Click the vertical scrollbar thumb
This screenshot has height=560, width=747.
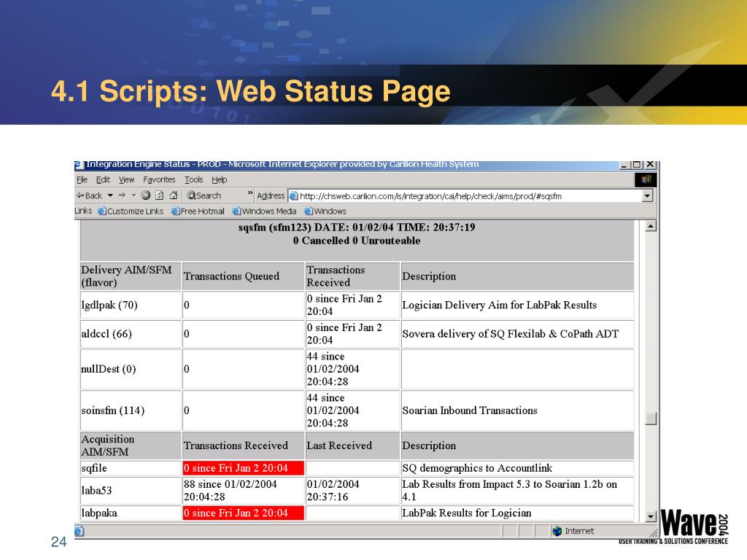651,419
